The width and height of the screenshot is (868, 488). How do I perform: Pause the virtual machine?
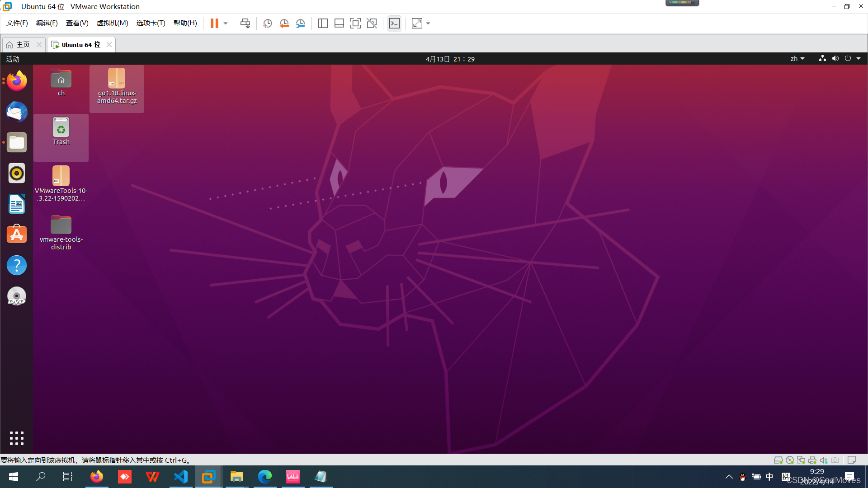(x=214, y=23)
